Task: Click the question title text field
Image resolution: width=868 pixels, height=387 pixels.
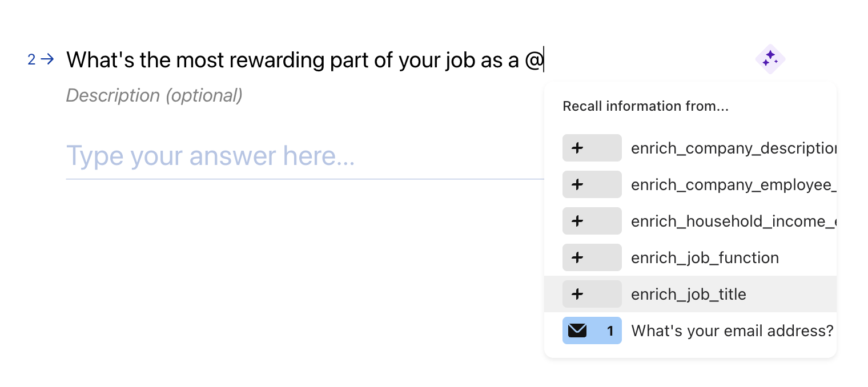Action: 306,59
